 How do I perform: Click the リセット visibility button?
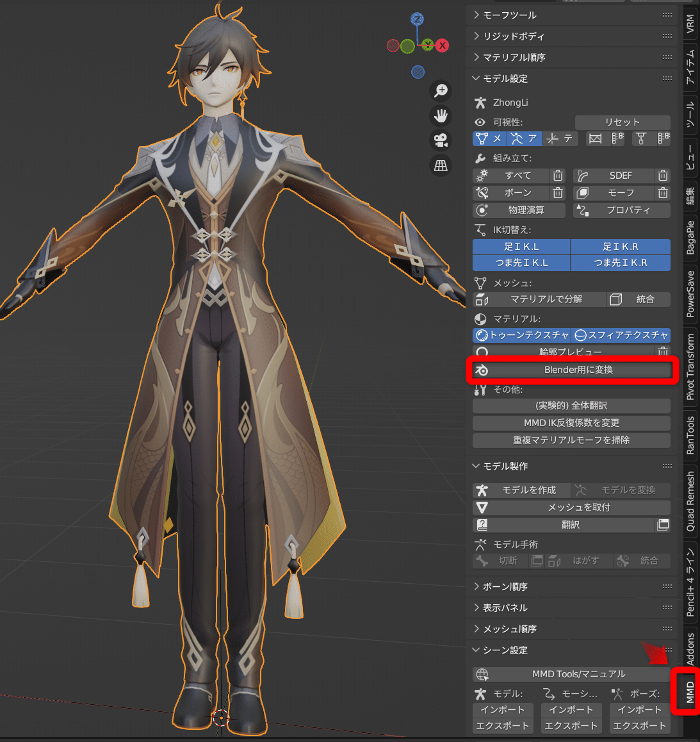[x=623, y=122]
